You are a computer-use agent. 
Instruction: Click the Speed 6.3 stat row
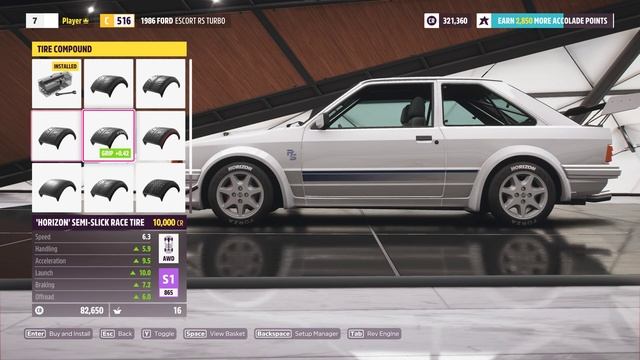coord(93,237)
